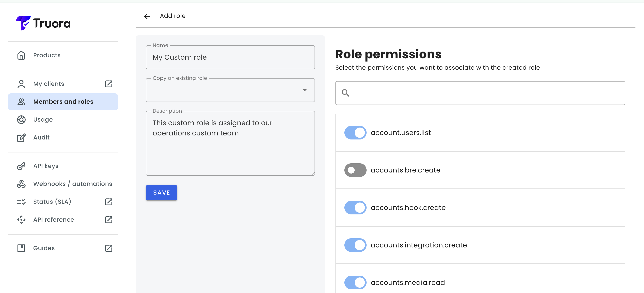The width and height of the screenshot is (644, 293).
Task: Click the My clients person icon
Action: 21,84
